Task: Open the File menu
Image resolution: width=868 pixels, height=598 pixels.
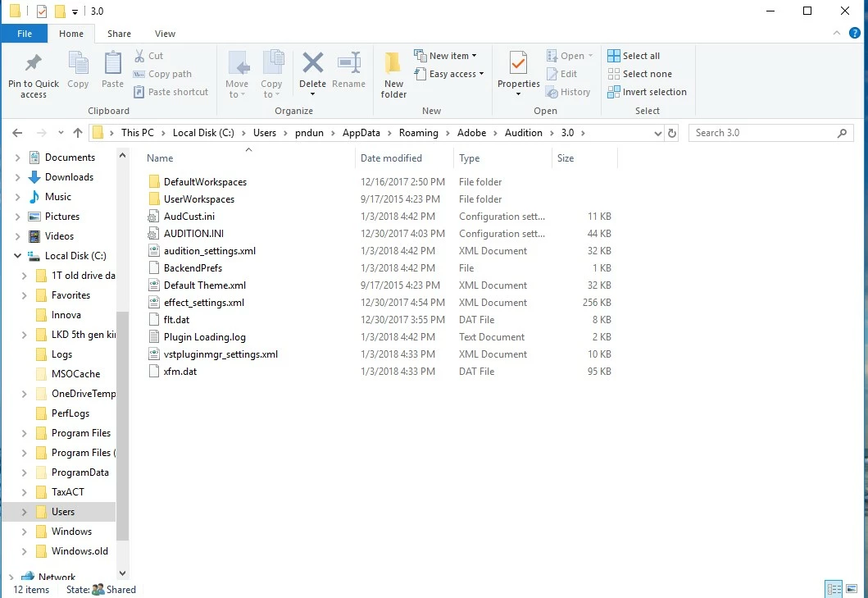Action: pyautogui.click(x=25, y=34)
